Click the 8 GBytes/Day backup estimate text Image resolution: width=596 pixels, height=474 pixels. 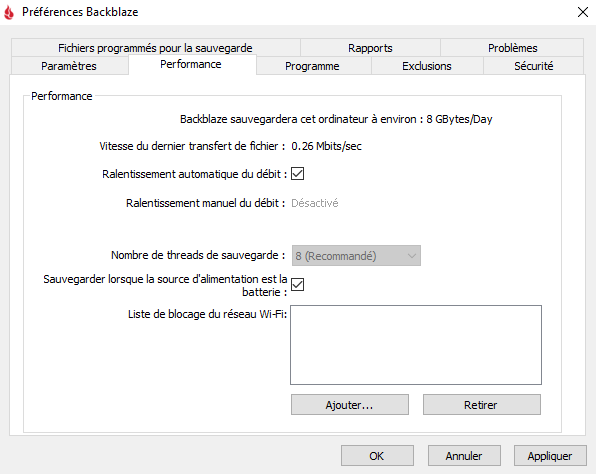point(459,119)
